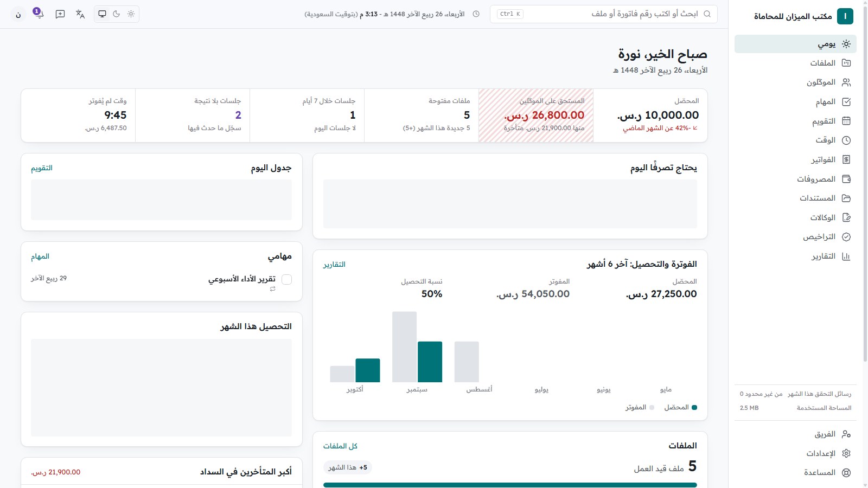Click the جلسات بلا نتيجة stat card

[193, 115]
